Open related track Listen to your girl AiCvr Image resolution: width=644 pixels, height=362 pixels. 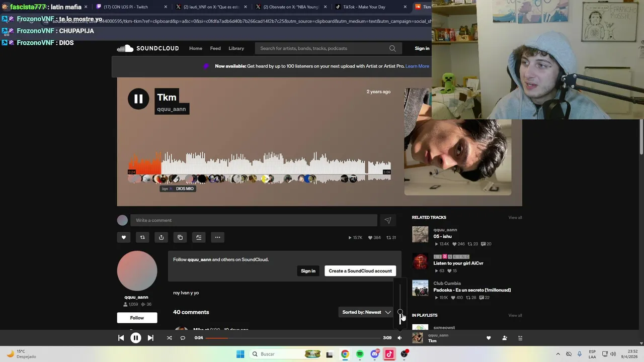pyautogui.click(x=458, y=263)
